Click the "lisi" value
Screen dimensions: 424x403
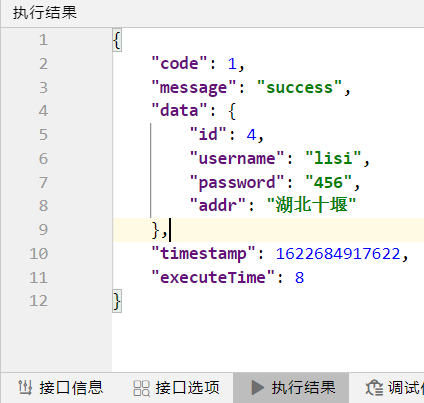click(x=333, y=158)
